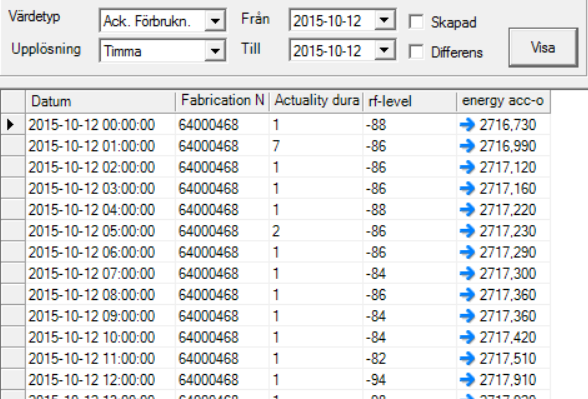Select rf-level -84 in 10:00:00 row

410,337
